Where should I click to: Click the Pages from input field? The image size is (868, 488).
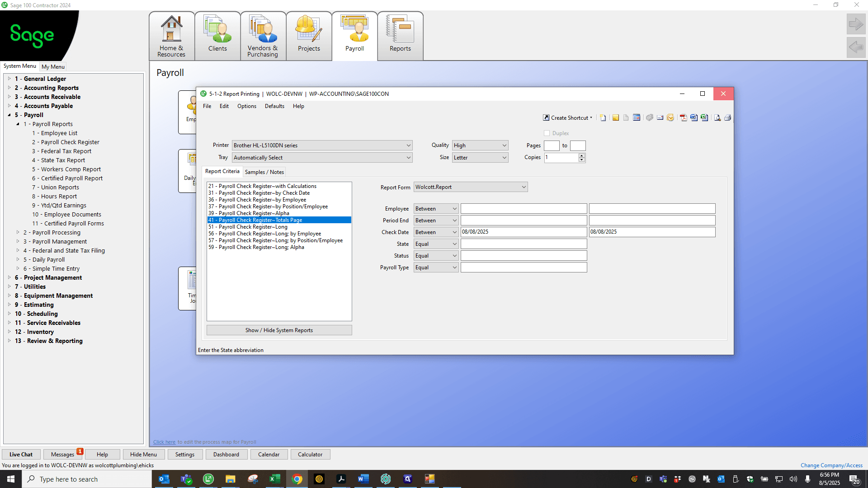click(x=552, y=145)
